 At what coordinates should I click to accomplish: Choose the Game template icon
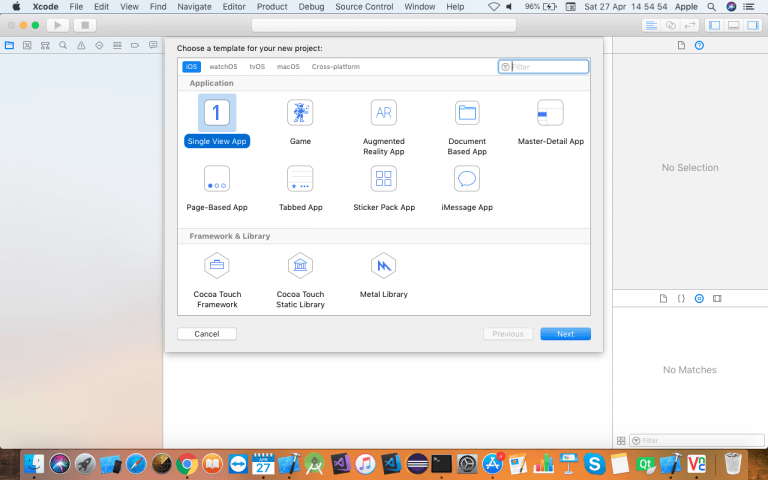pyautogui.click(x=300, y=113)
